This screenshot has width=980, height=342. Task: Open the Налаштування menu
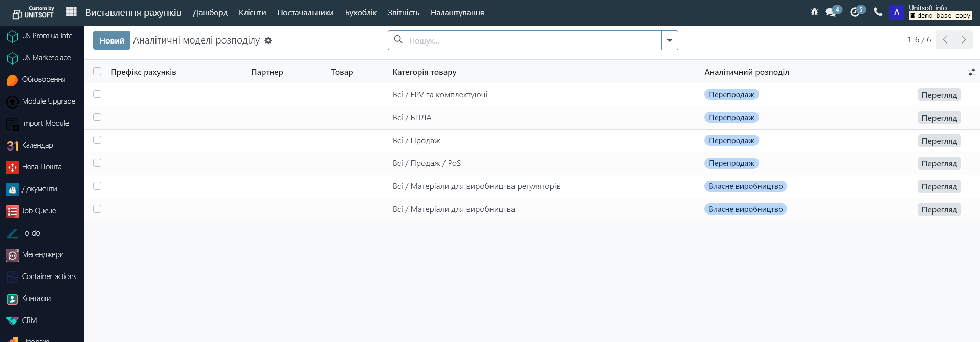pos(457,13)
